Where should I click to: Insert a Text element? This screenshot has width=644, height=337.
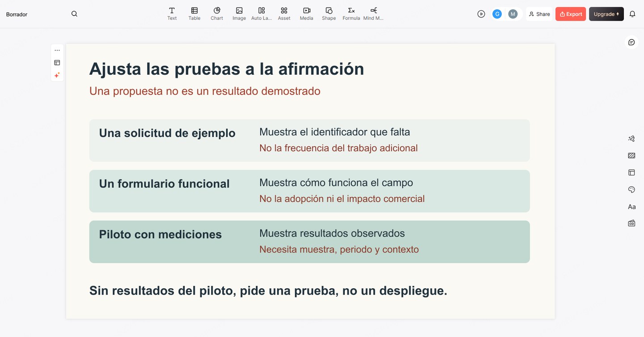tap(172, 14)
